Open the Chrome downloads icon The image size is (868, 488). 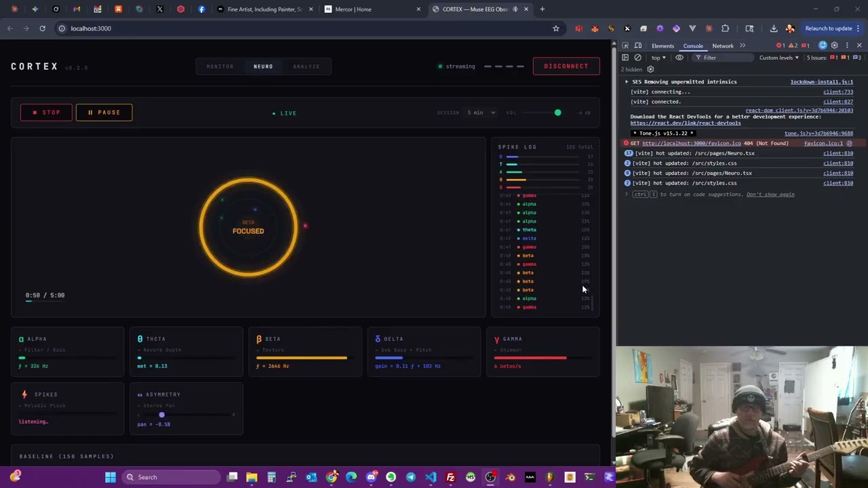coord(774,28)
